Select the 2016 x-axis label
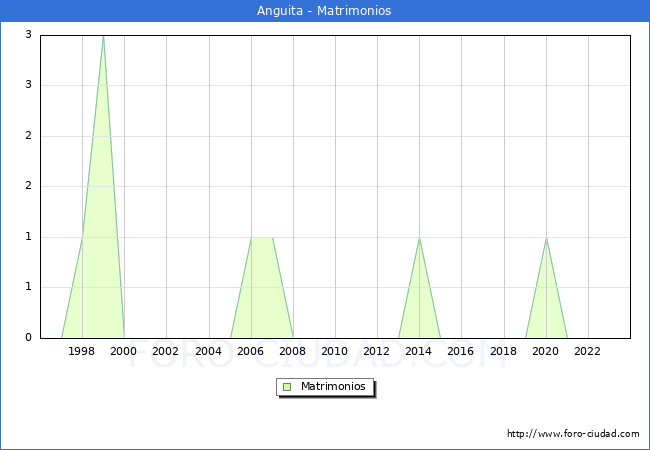The image size is (650, 450). (x=461, y=351)
